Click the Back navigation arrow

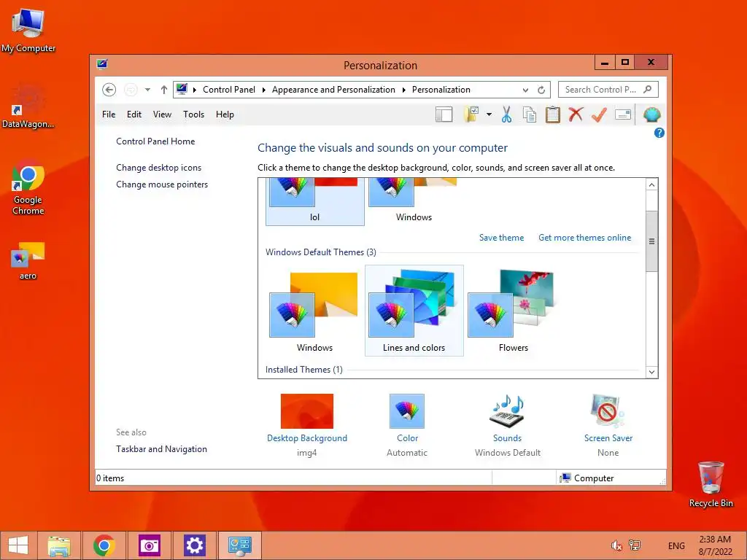(x=109, y=90)
